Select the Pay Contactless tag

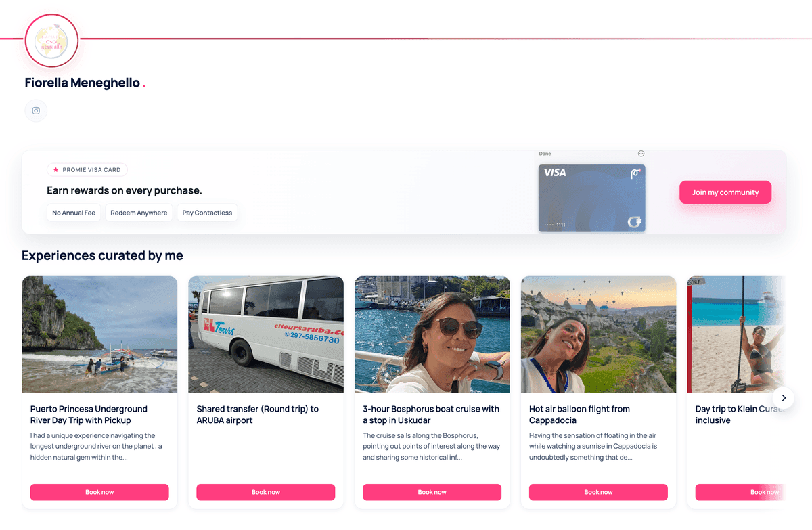click(x=207, y=213)
